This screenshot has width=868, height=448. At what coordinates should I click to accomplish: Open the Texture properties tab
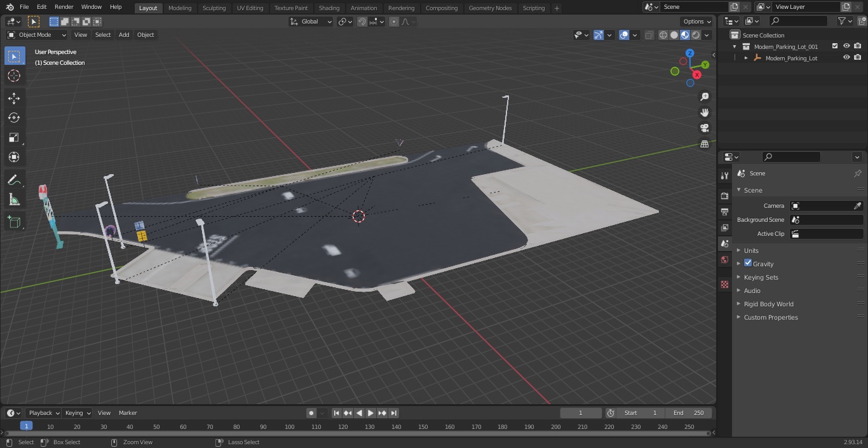[x=724, y=284]
